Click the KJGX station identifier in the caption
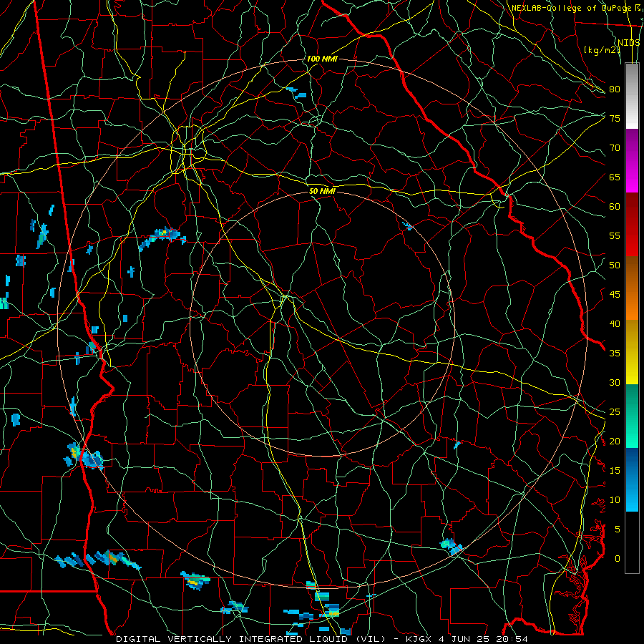644x644 pixels. (420, 639)
